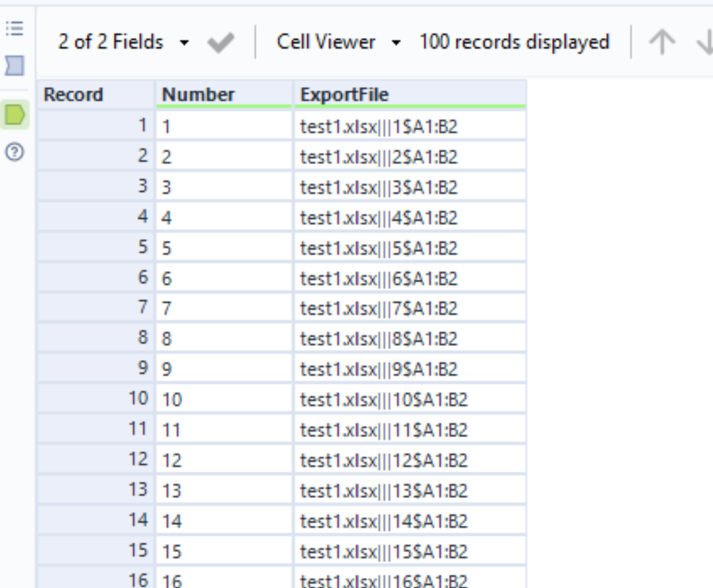Viewport: 713px width, 588px height.
Task: Sort by the Number column header
Action: pos(224,95)
